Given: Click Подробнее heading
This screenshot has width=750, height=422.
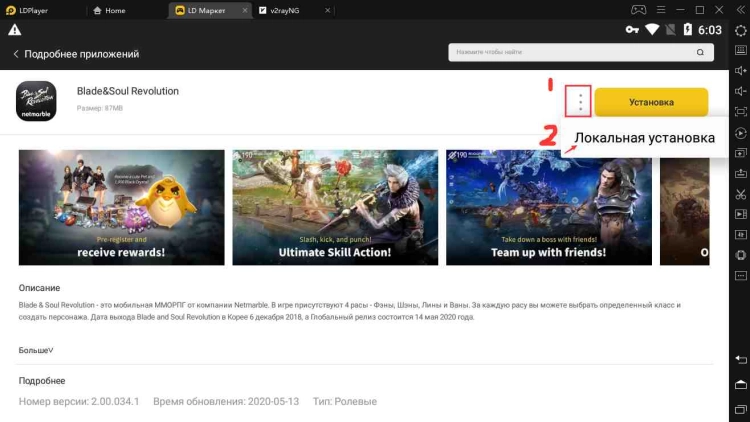Looking at the screenshot, I should [x=42, y=381].
